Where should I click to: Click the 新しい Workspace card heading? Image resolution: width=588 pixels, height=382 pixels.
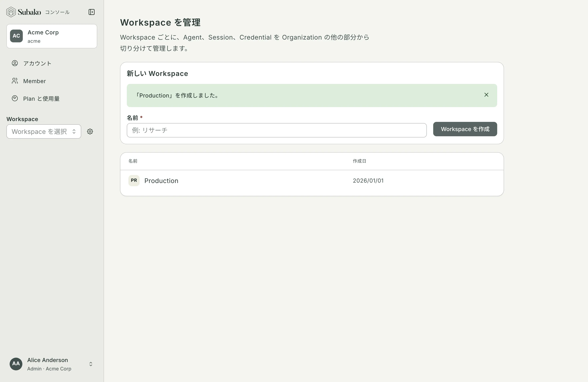point(157,74)
